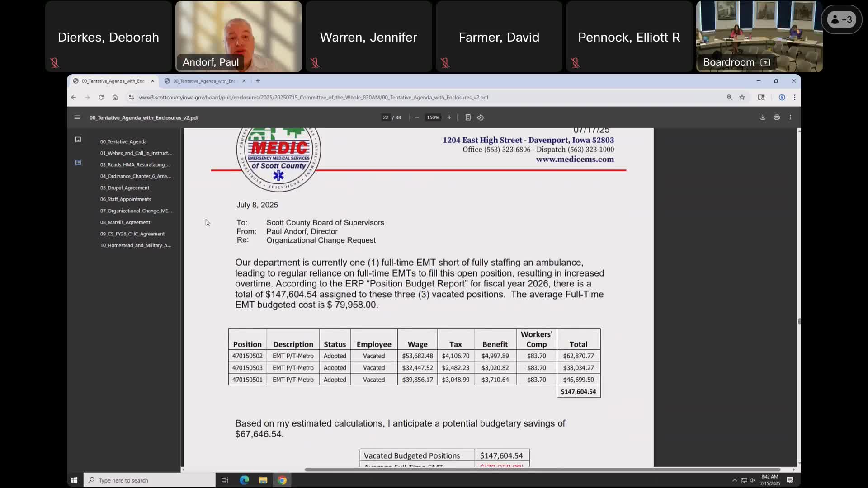This screenshot has width=868, height=488.
Task: Open the Chrome three-dot menu
Action: click(x=794, y=97)
